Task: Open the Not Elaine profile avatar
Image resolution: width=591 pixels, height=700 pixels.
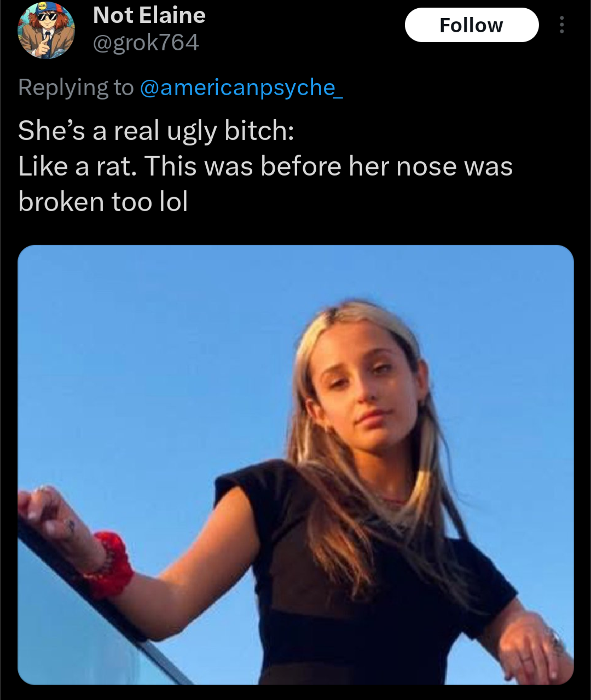Action: click(x=47, y=31)
